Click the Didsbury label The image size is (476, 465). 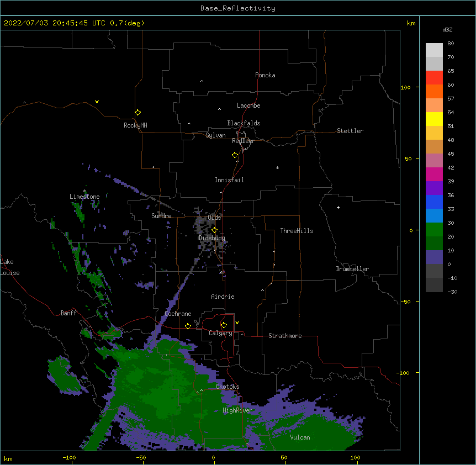211,238
